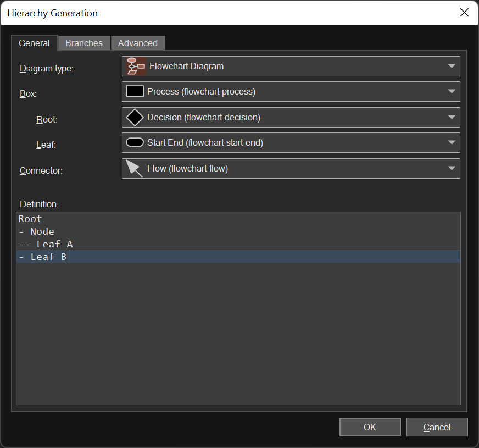479x448 pixels.
Task: Expand the Root shape dropdown arrow
Action: coord(452,118)
